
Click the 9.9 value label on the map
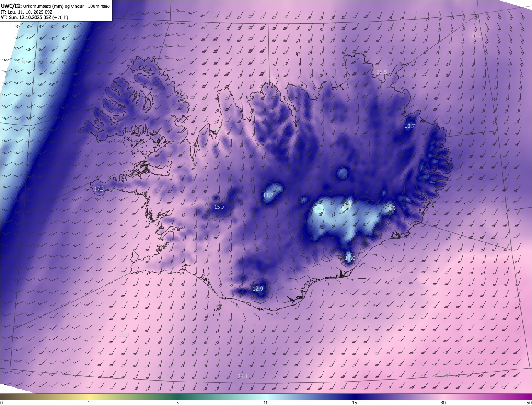click(21, 62)
